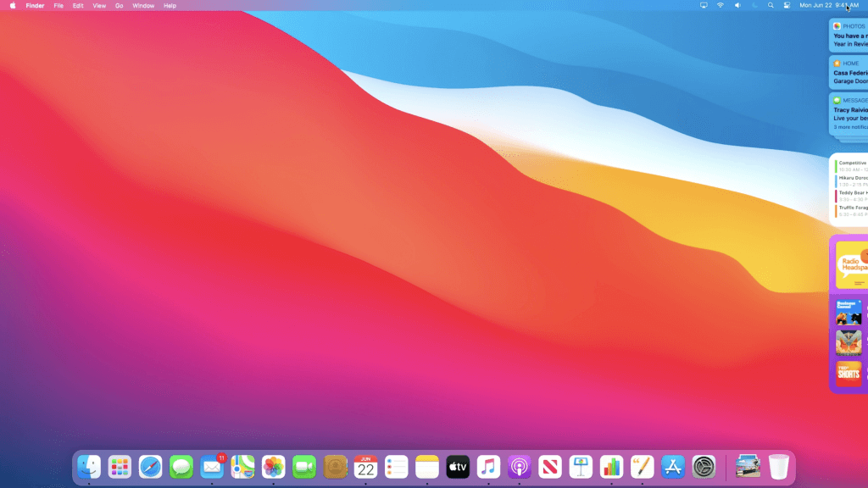Screen dimensions: 868x488
Task: Open the Teddy Bear event in Calendar widget
Action: pos(851,196)
